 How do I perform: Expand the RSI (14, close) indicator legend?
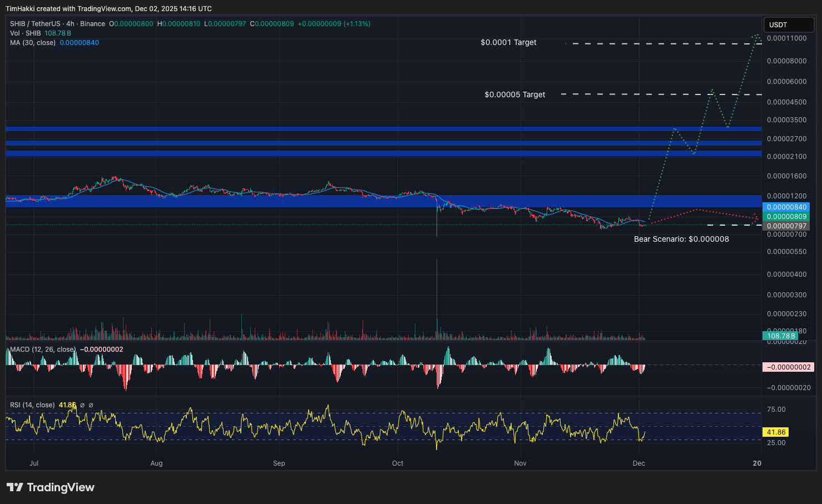click(x=32, y=405)
